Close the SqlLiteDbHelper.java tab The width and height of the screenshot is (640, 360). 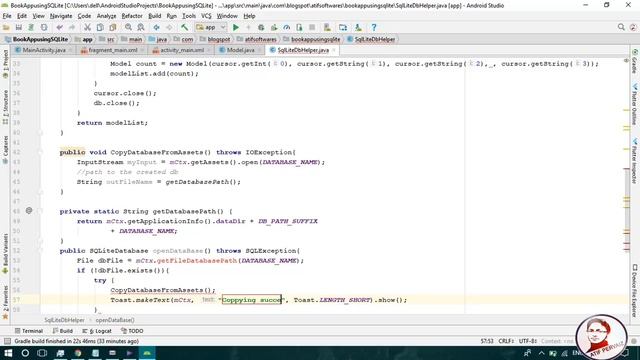[334, 50]
